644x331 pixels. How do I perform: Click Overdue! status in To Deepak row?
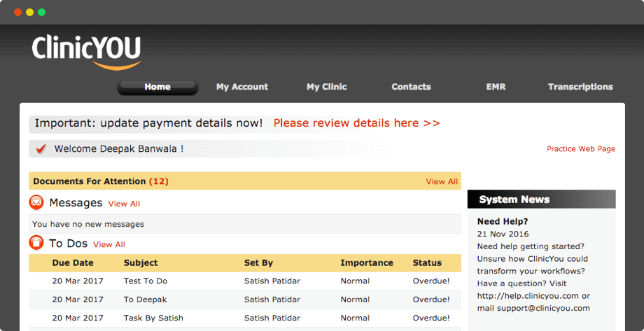(431, 300)
